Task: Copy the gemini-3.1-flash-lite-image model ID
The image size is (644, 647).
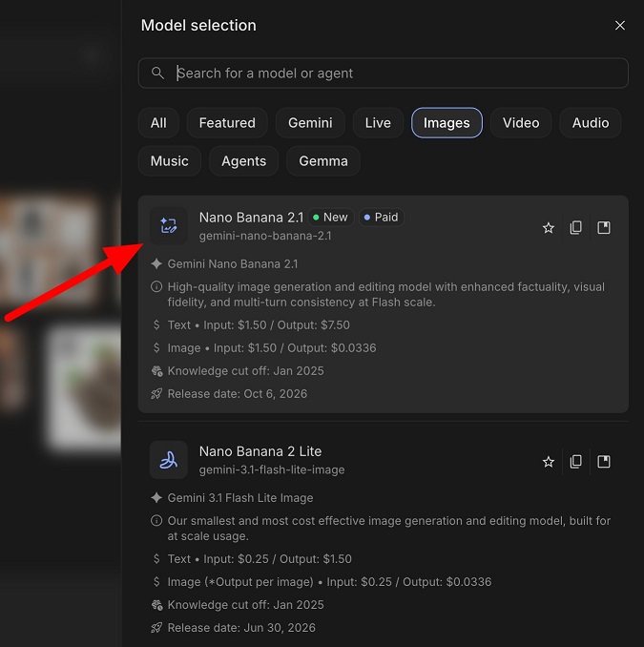Action: pyautogui.click(x=576, y=462)
